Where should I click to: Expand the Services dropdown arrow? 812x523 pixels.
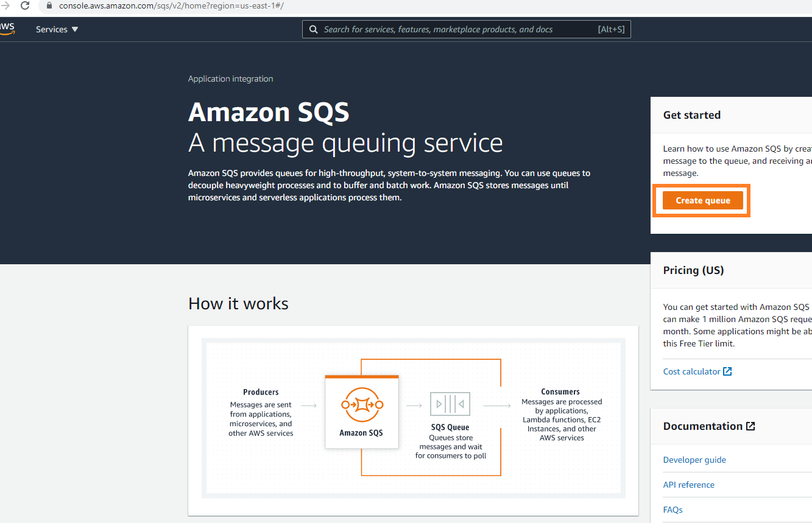tap(75, 29)
